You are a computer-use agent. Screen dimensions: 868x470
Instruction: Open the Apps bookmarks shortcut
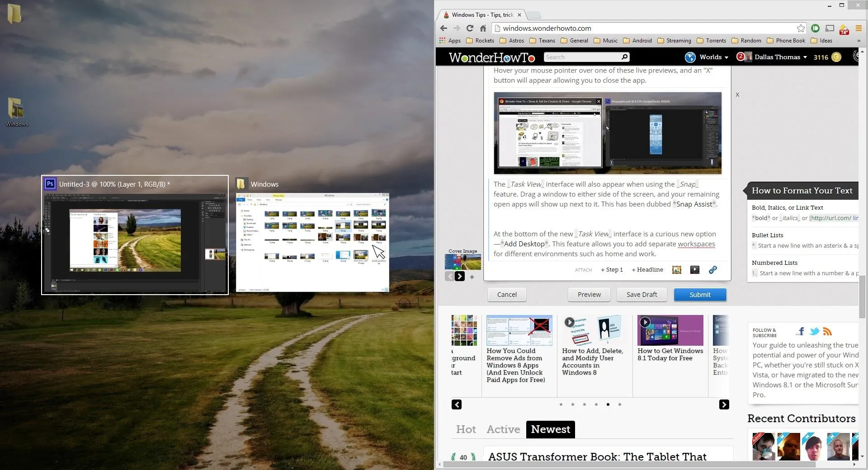pyautogui.click(x=450, y=40)
